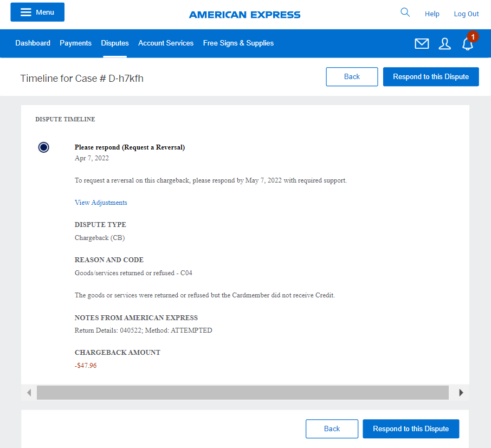This screenshot has height=448, width=491.
Task: Select the Disputes tab
Action: point(115,43)
